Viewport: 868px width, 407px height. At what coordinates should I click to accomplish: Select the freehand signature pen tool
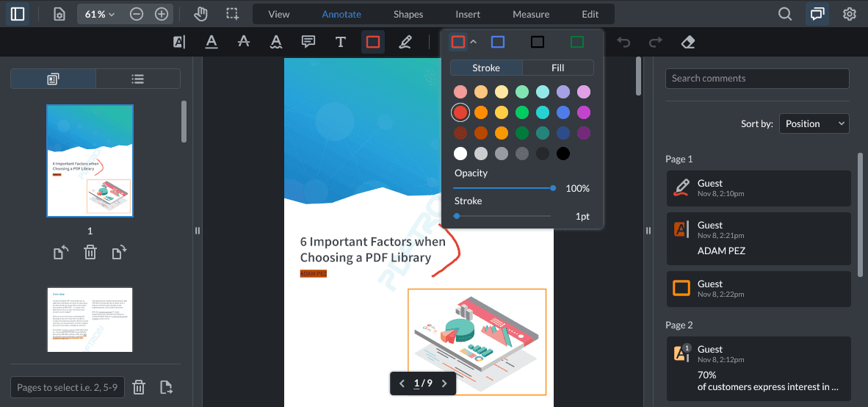pyautogui.click(x=405, y=42)
